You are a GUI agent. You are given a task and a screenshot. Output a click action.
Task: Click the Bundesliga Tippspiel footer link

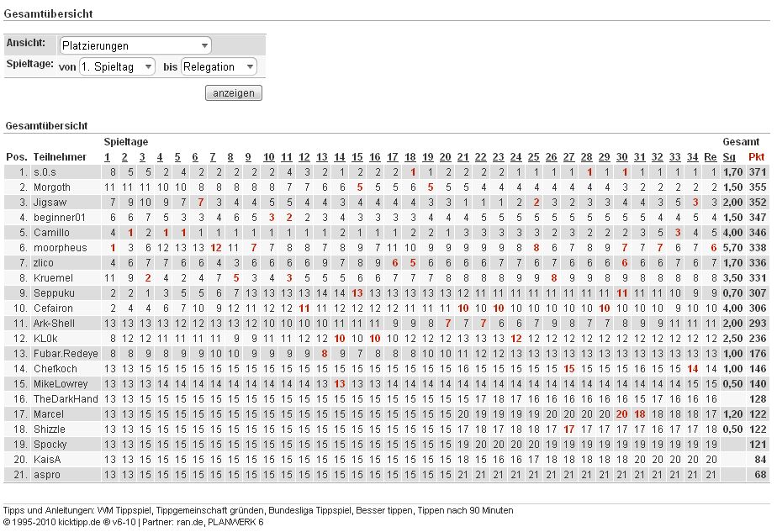click(x=310, y=510)
